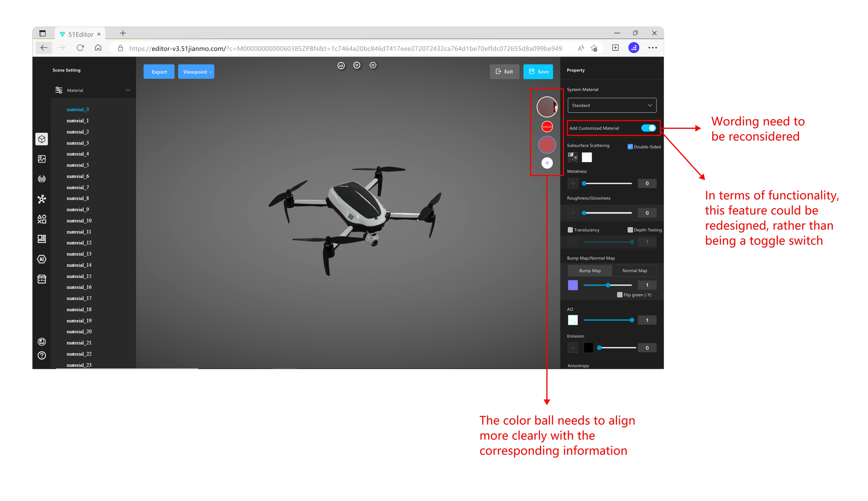Enable the Translucency checkbox
This screenshot has height=501, width=868.
tap(570, 230)
